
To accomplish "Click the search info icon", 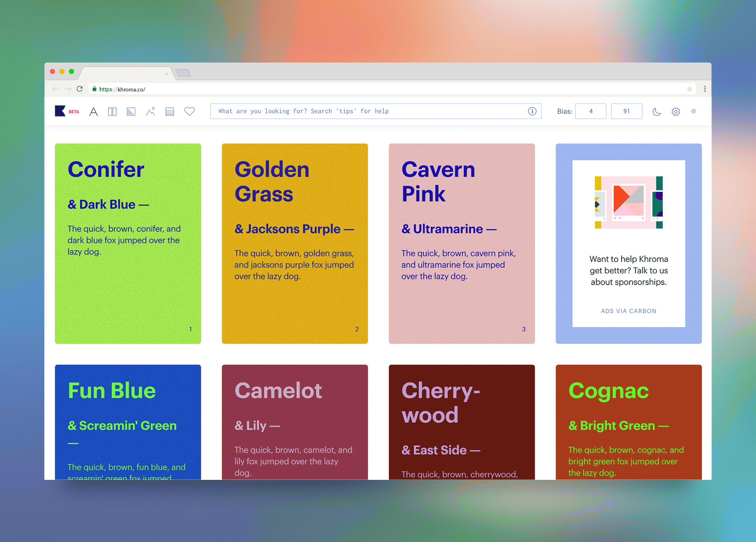I will (532, 111).
